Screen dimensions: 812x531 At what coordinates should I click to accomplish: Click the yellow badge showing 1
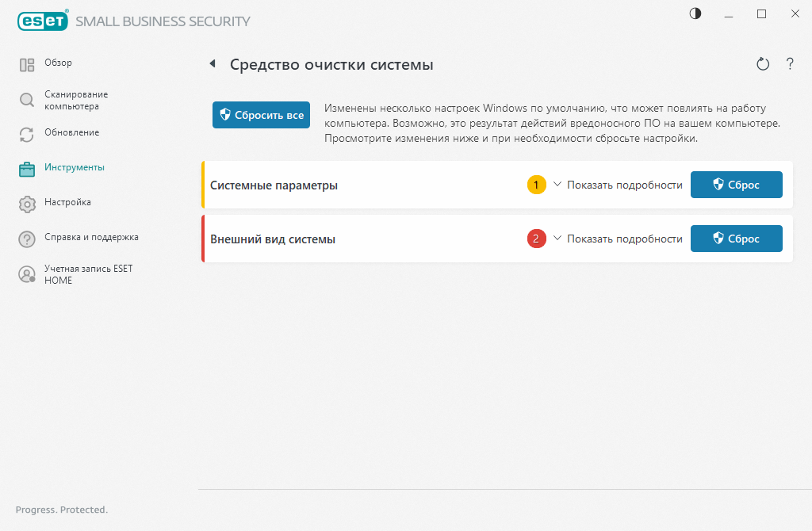537,184
